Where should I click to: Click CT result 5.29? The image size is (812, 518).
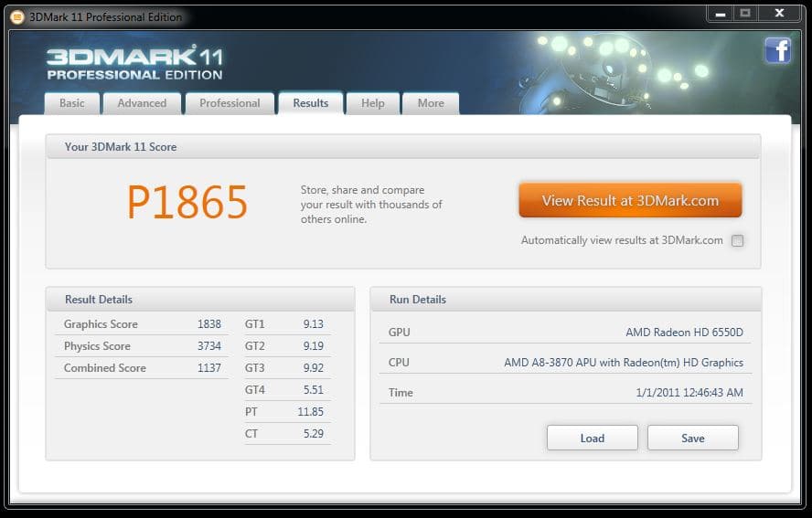[x=314, y=434]
